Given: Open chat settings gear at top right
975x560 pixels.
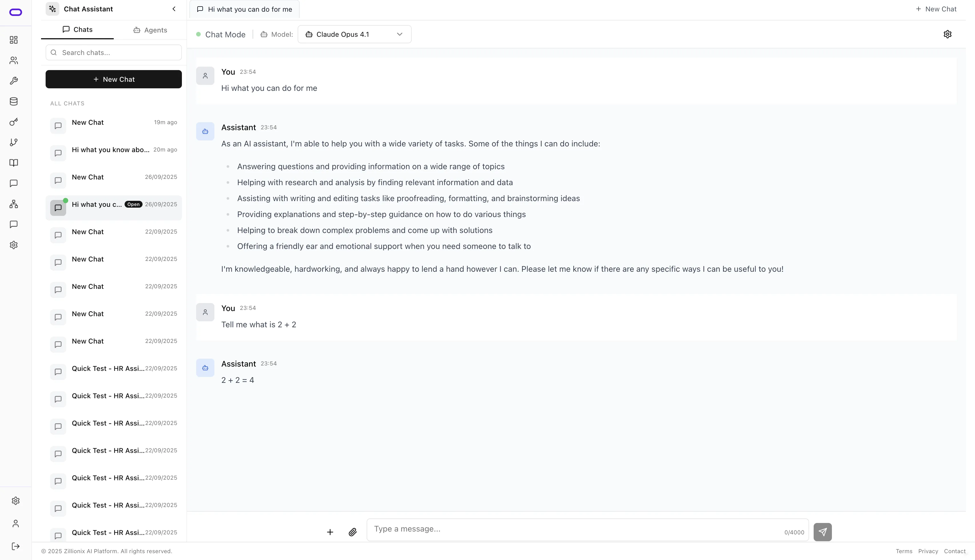Looking at the screenshot, I should pyautogui.click(x=948, y=34).
